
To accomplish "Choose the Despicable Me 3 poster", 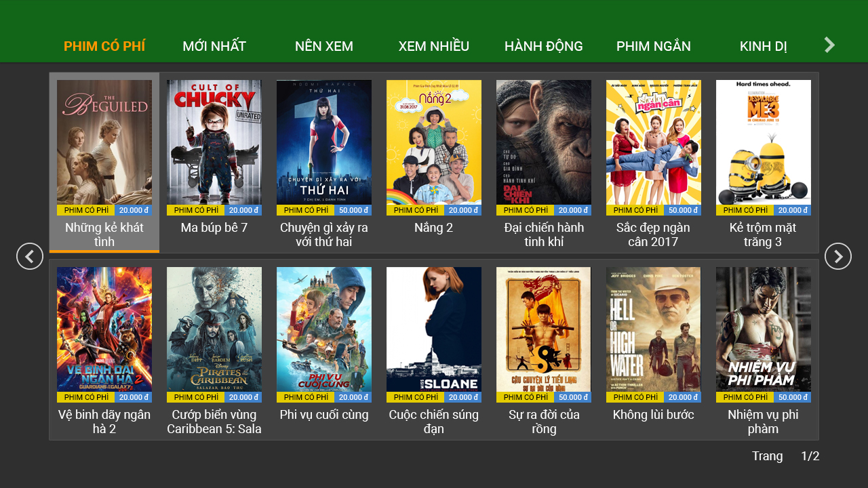I will tap(764, 142).
